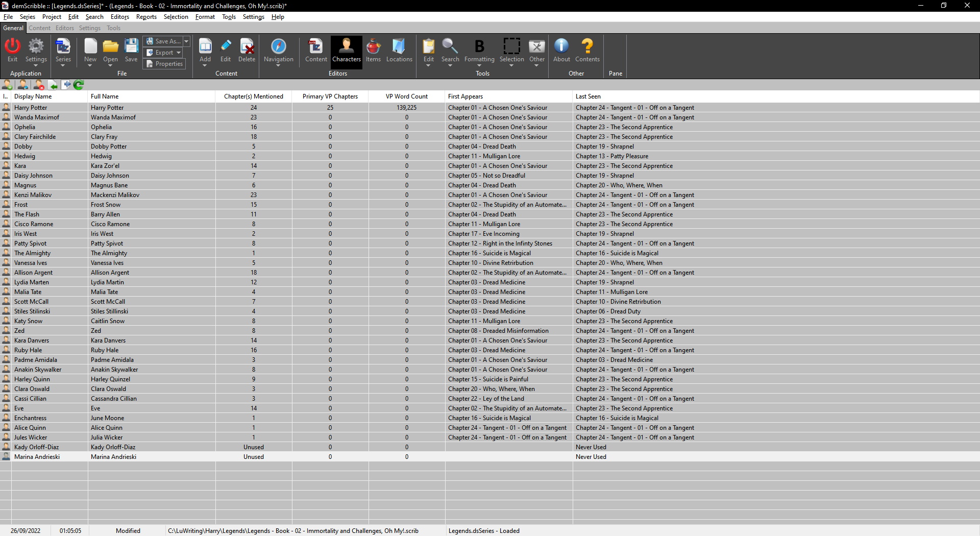
Task: Sort by First Appears column header
Action: click(x=509, y=96)
